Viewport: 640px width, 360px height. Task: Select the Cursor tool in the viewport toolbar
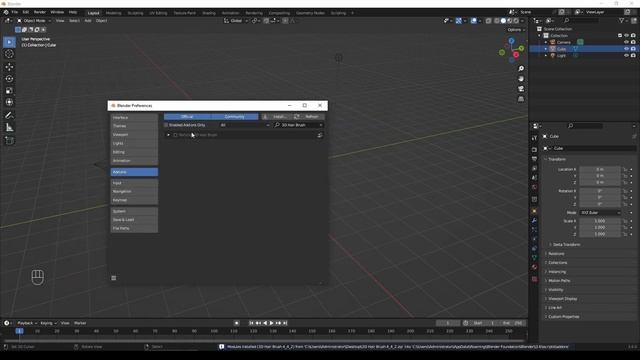click(x=9, y=54)
